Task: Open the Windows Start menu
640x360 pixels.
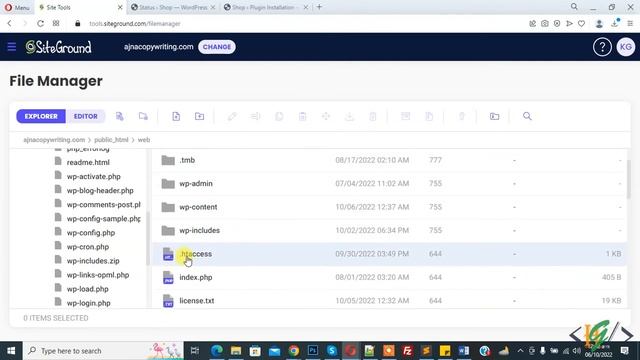Action: (11, 351)
